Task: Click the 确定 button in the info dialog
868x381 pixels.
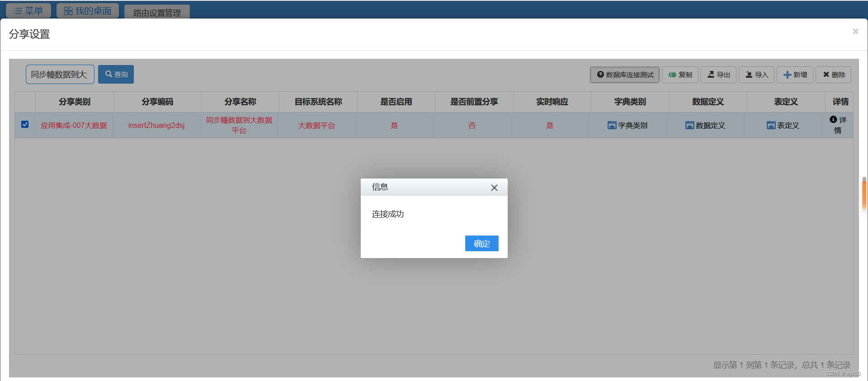Action: pyautogui.click(x=481, y=243)
